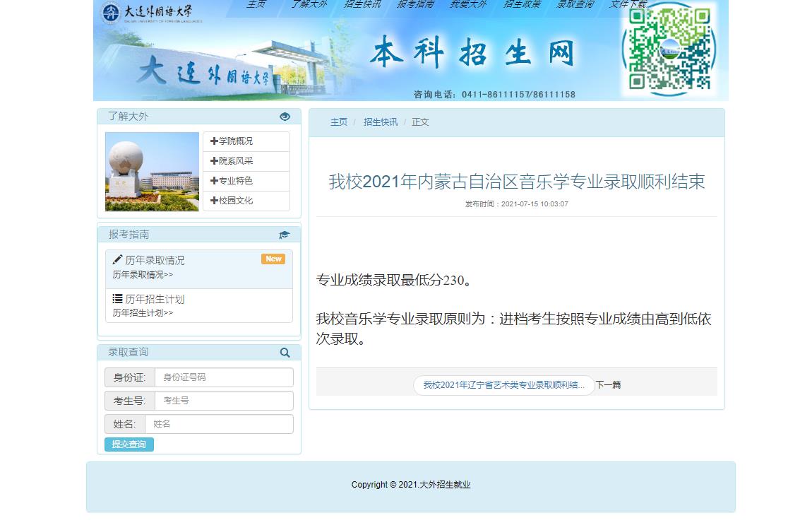Image resolution: width=812 pixels, height=530 pixels.
Task: Click the copyright text 大外招生就业
Action: (445, 485)
